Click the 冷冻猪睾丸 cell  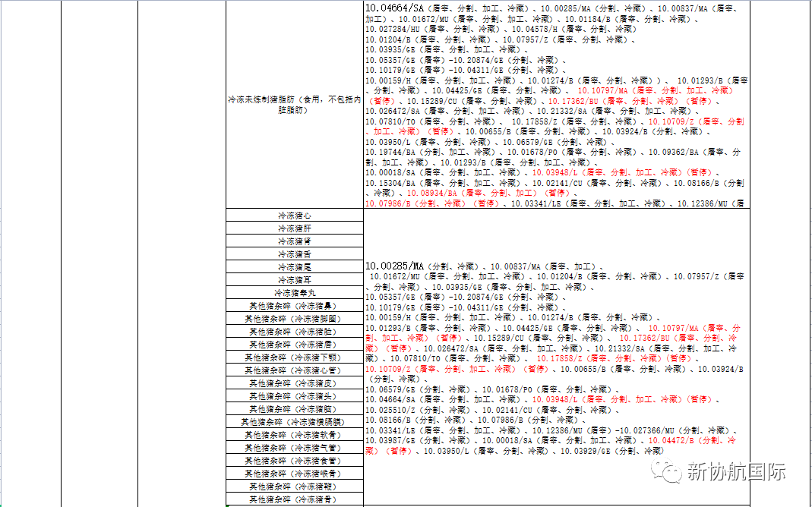(x=294, y=293)
